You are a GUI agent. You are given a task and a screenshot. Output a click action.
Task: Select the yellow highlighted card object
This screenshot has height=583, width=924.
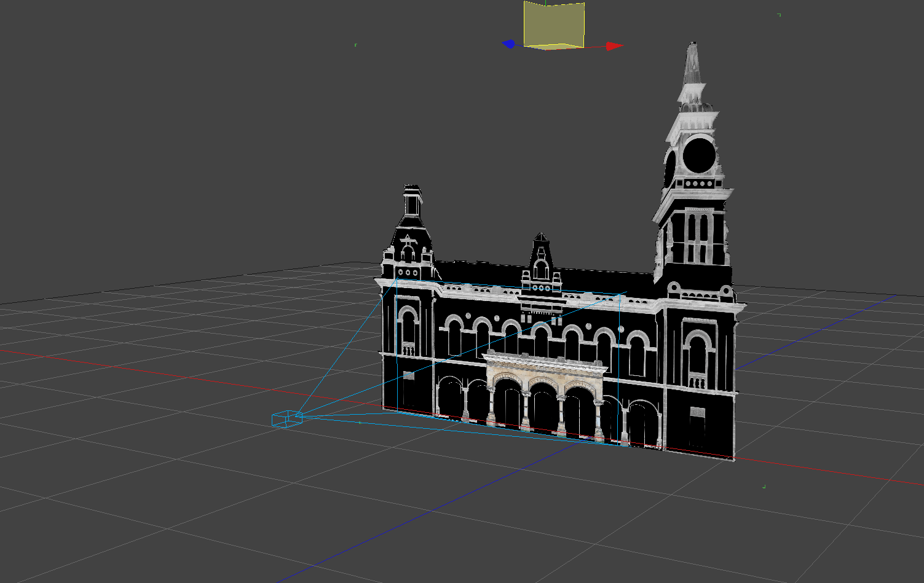pyautogui.click(x=553, y=23)
